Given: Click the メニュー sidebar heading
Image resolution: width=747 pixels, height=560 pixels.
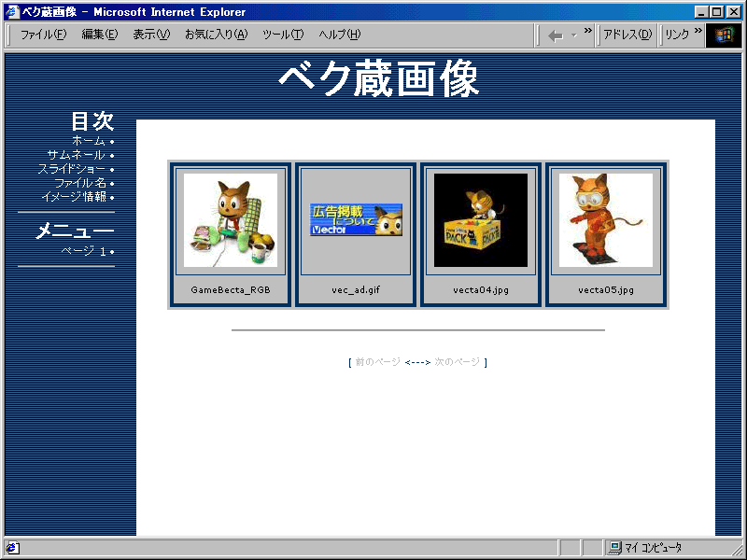Looking at the screenshot, I should coord(76,231).
